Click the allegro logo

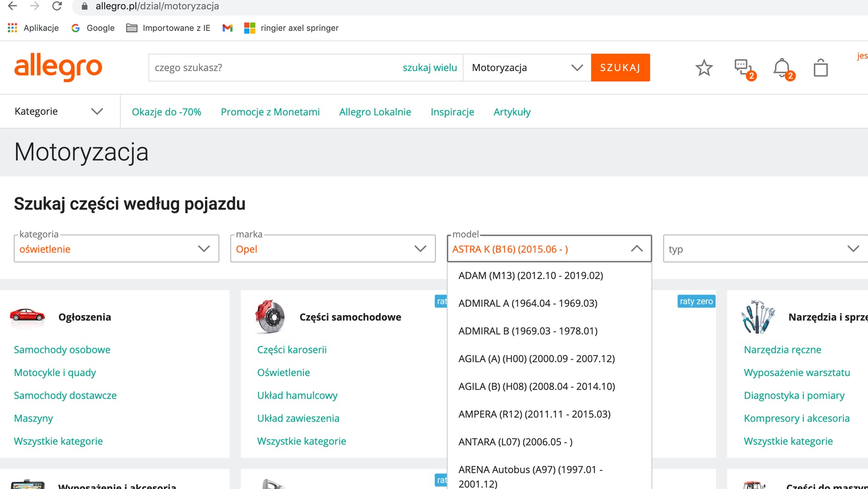58,67
